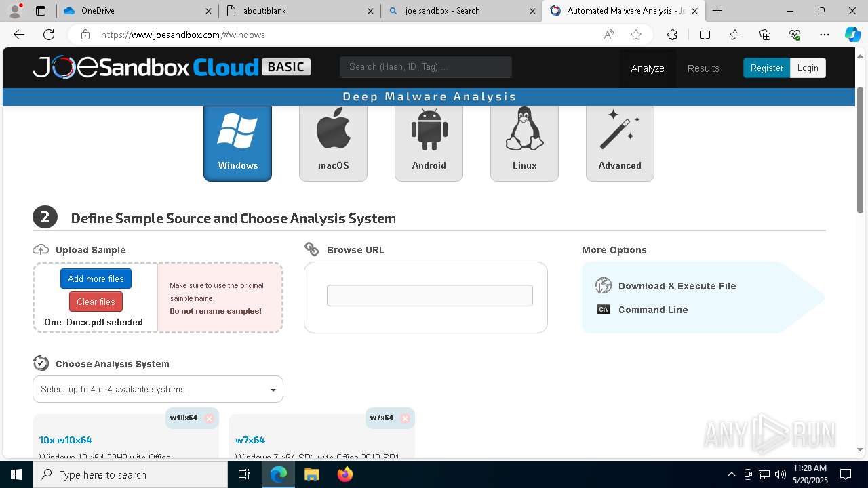Open Microsoft Edge taskbar icon

[x=279, y=474]
